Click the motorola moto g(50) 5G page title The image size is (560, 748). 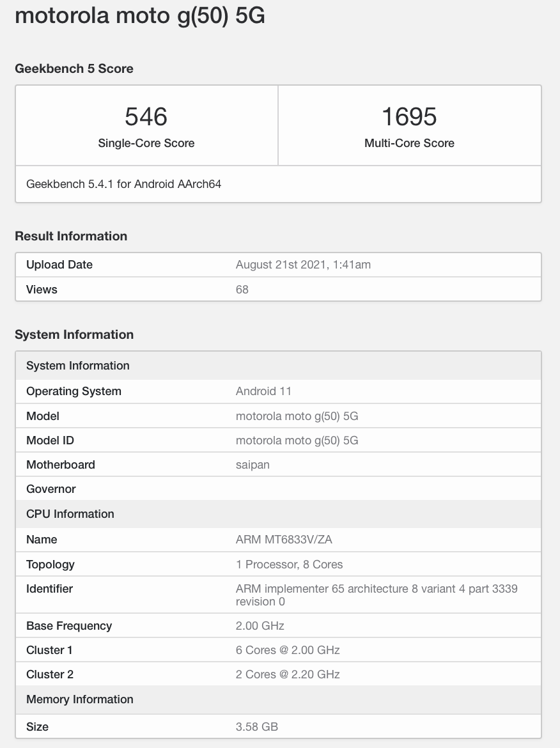click(x=139, y=15)
